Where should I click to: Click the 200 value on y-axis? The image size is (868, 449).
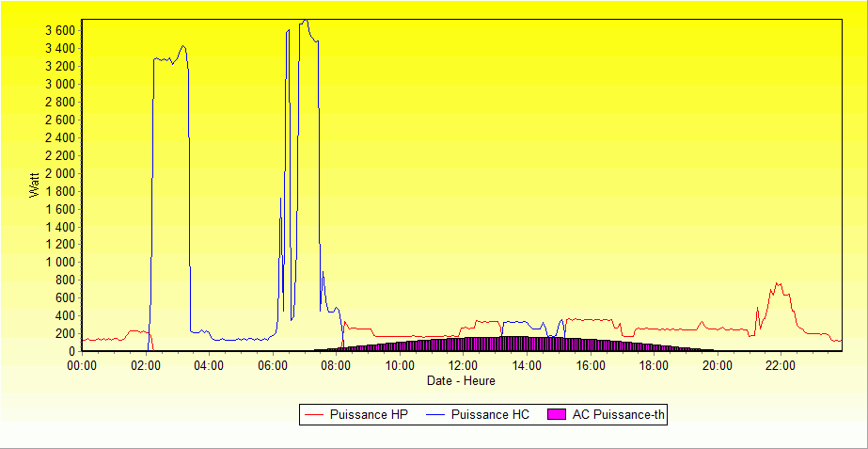66,333
